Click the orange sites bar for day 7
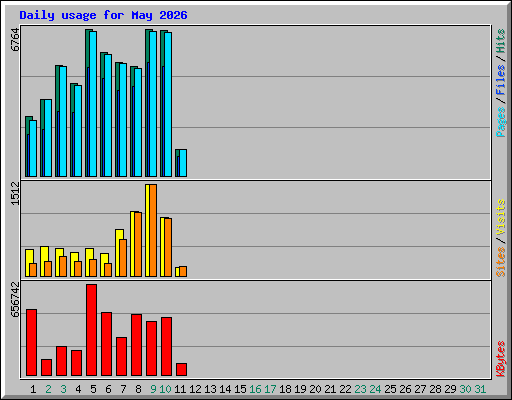The image size is (512, 400). [123, 258]
